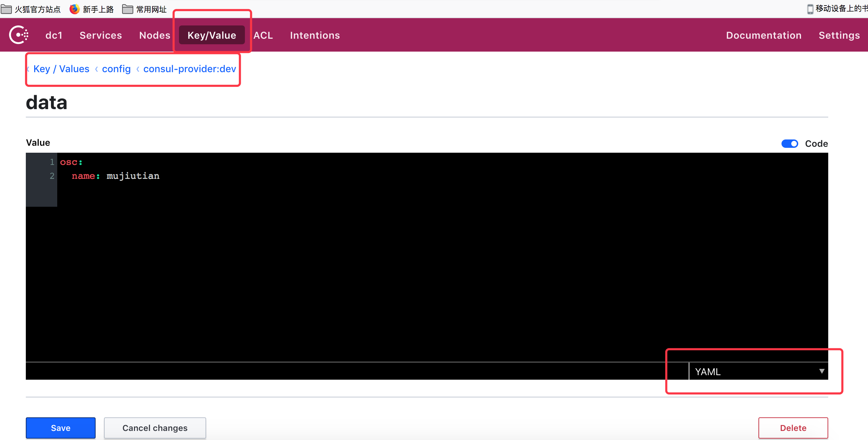The image size is (868, 440).
Task: Navigate to Services
Action: 100,35
